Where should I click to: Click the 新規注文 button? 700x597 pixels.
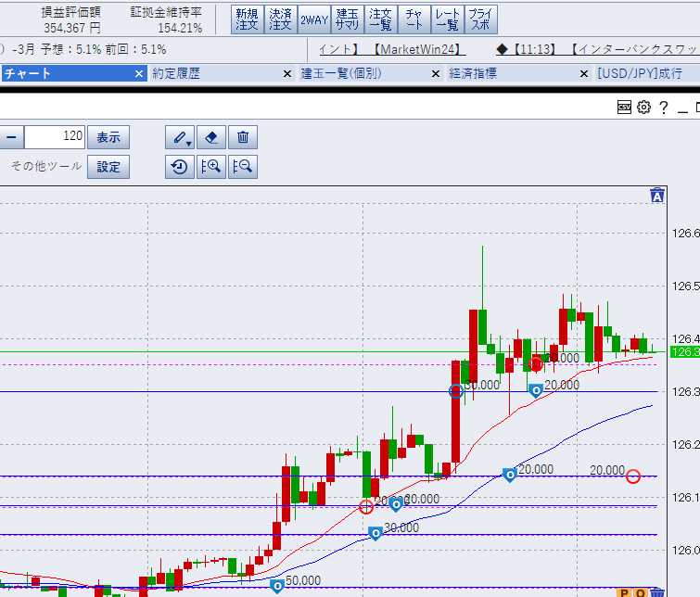coord(247,19)
